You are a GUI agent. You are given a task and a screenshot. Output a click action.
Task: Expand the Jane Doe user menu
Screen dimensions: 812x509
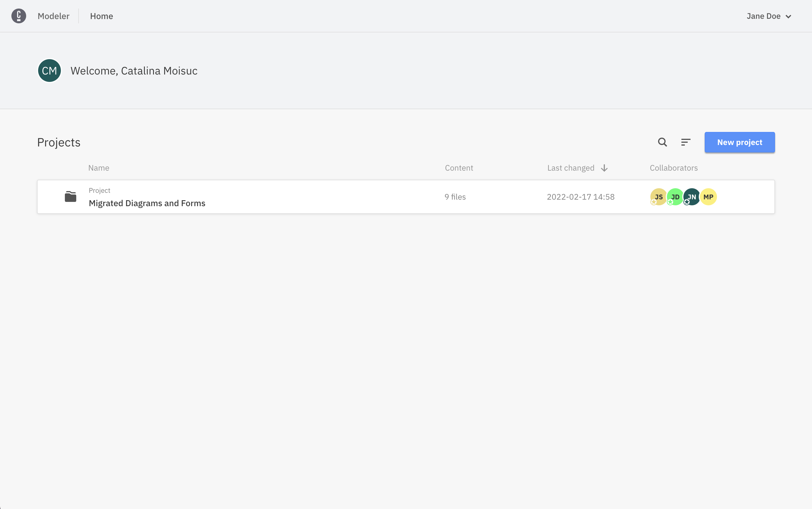tap(763, 16)
